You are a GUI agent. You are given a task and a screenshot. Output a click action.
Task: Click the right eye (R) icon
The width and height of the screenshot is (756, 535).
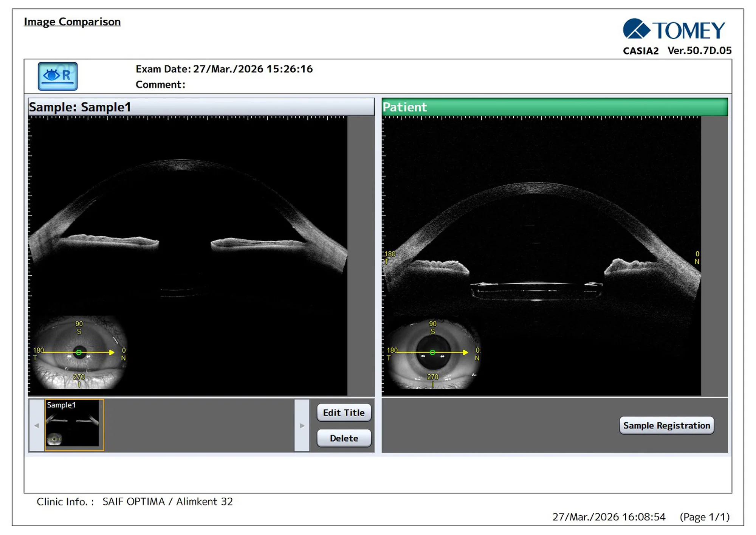coord(57,76)
